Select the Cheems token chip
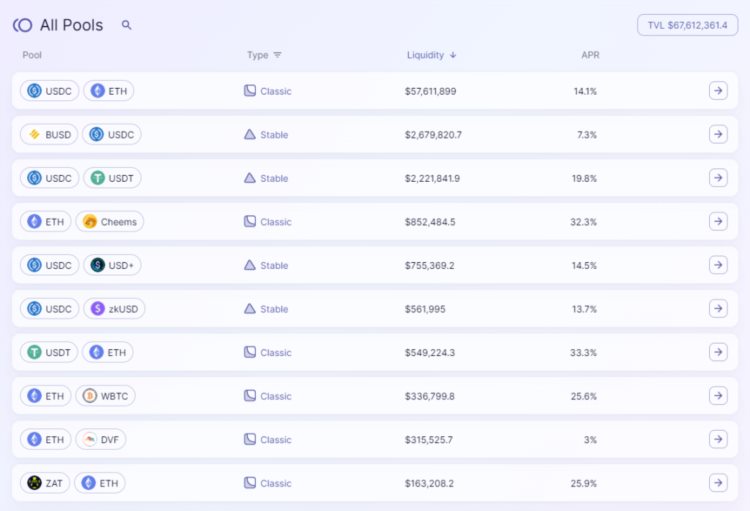Image resolution: width=750 pixels, height=511 pixels. pyautogui.click(x=110, y=222)
